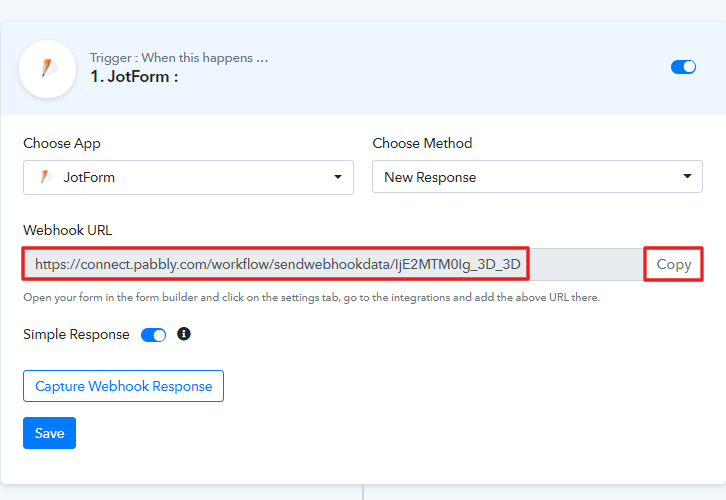Click the 'Trigger : When this happens ...' text
This screenshot has height=500, width=726.
[179, 58]
